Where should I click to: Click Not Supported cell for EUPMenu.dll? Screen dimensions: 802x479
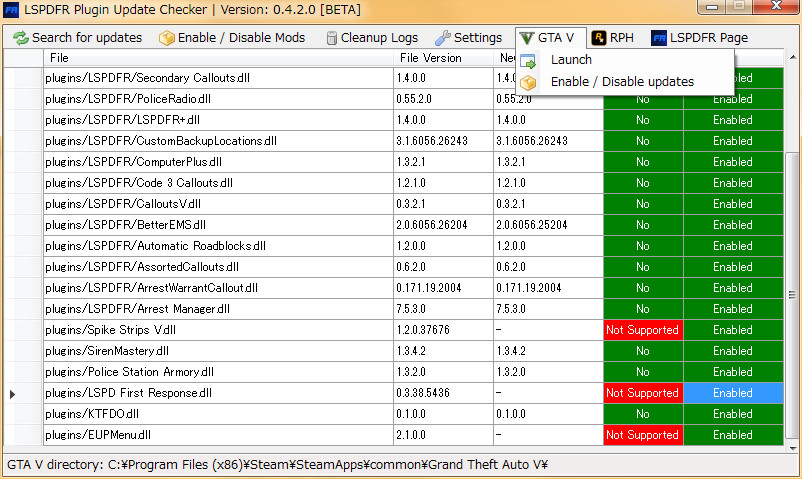[x=643, y=435]
